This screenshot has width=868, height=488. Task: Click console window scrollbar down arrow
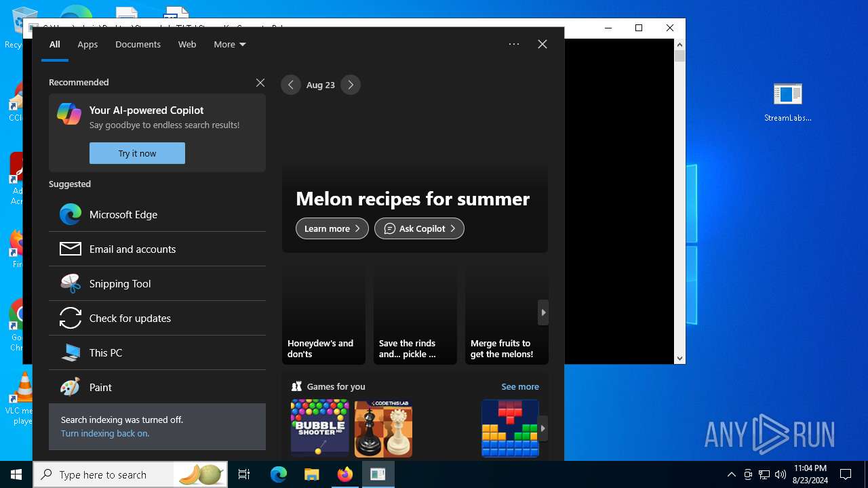680,359
